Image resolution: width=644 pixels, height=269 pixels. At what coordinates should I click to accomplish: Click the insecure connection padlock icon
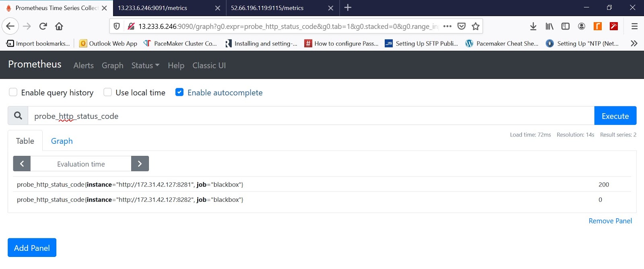coord(131,26)
